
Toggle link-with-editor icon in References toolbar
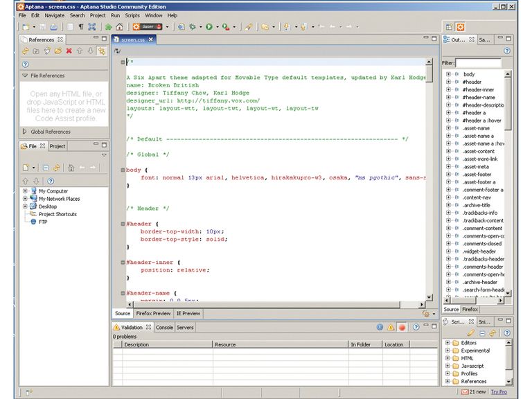tap(101, 51)
